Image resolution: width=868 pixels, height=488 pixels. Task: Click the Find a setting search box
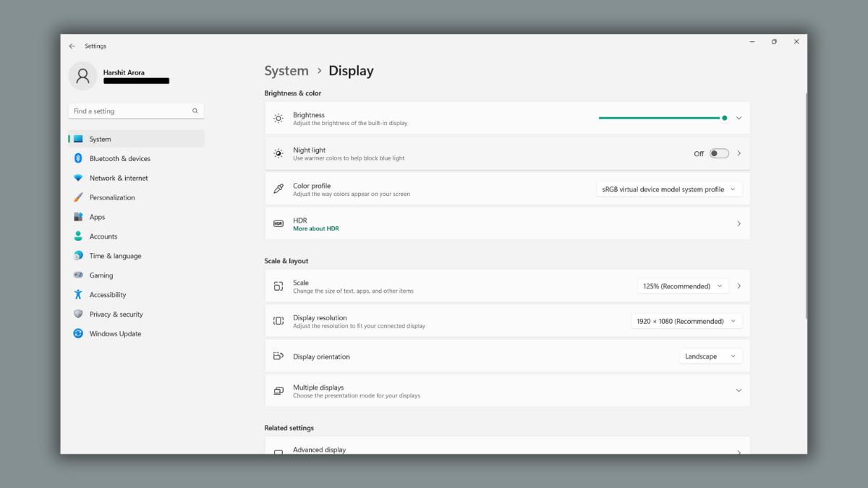(x=137, y=111)
